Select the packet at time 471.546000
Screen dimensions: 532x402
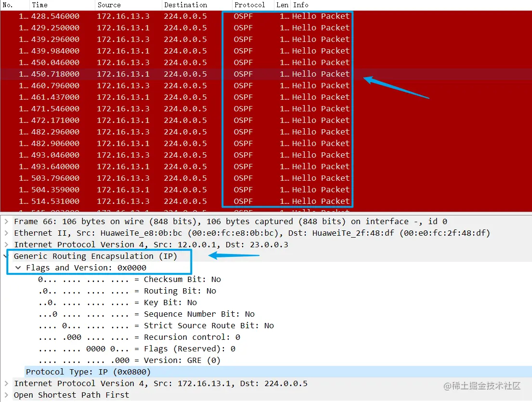point(266,109)
